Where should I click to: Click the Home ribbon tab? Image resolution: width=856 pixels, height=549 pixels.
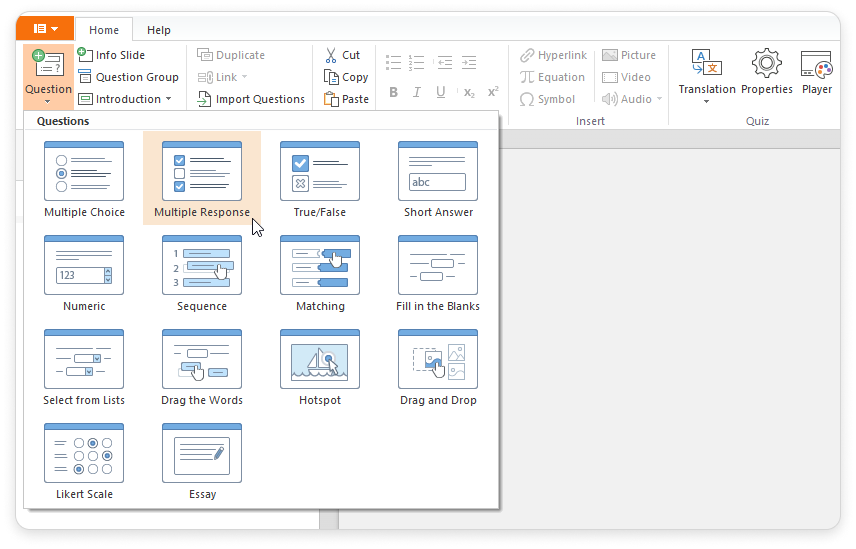pyautogui.click(x=103, y=30)
